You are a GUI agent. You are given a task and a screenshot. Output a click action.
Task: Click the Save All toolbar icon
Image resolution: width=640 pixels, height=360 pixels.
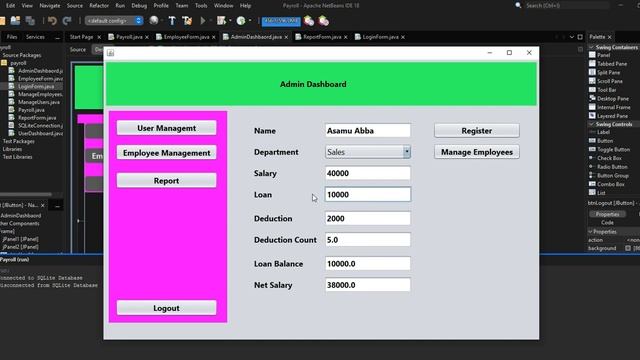coord(30,21)
